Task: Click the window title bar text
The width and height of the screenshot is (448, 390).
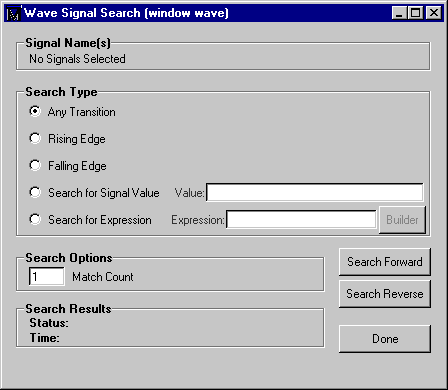Action: 126,13
